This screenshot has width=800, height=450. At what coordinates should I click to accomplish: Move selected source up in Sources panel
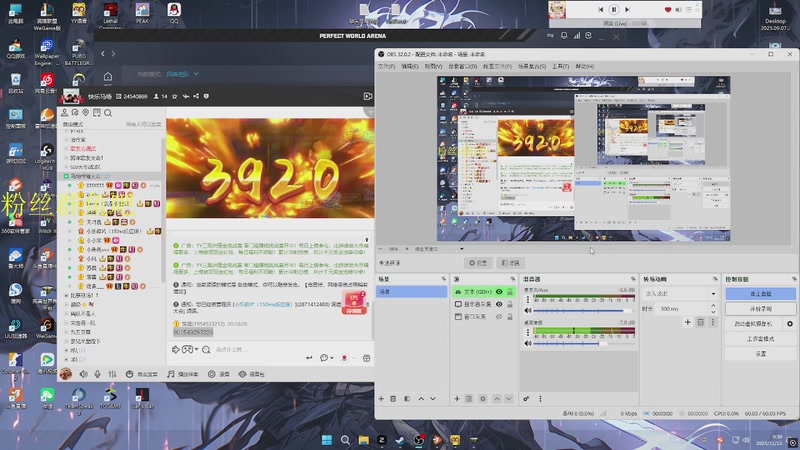point(497,398)
